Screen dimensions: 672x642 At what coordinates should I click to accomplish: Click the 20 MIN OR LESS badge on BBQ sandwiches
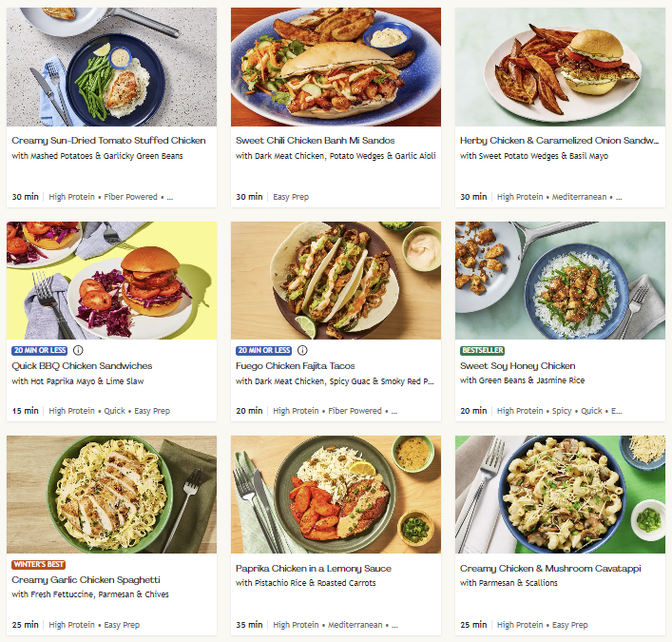pyautogui.click(x=39, y=350)
